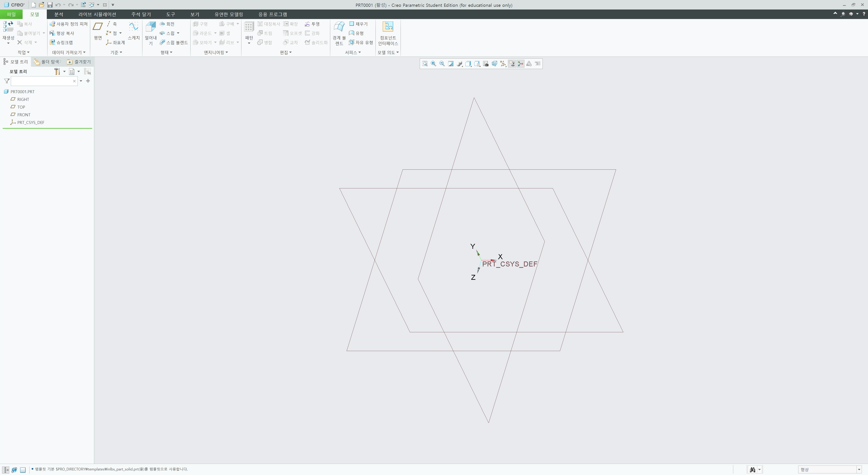
Task: Open the Folder Browser tab
Action: click(x=47, y=62)
